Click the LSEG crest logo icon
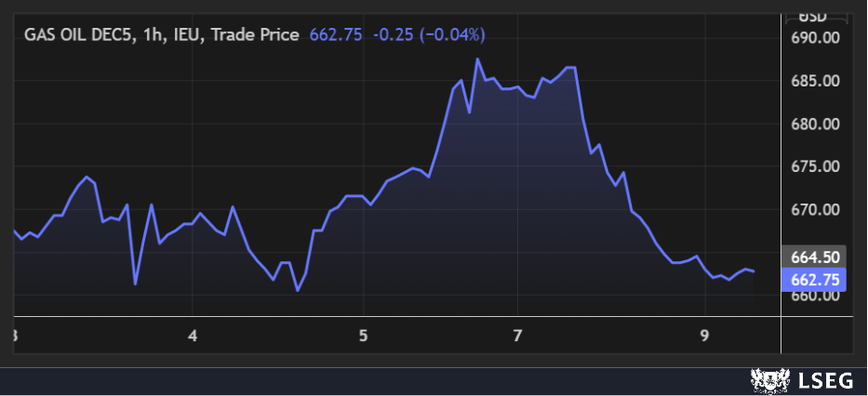The image size is (868, 396). pos(765,380)
